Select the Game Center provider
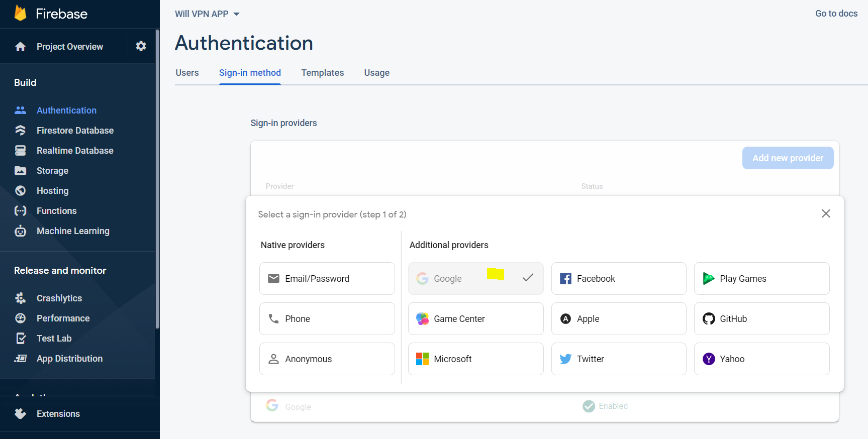Screen dimensions: 868x439 click(x=475, y=318)
